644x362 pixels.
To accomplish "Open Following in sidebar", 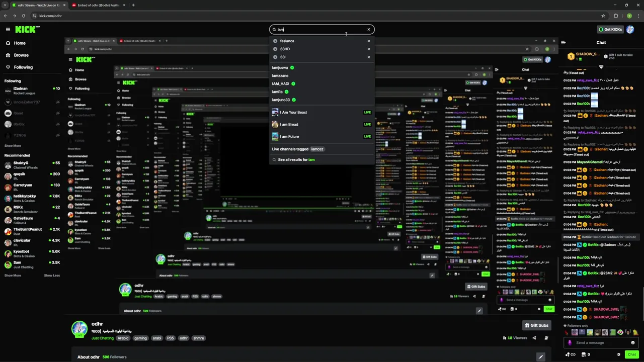I will (x=23, y=67).
